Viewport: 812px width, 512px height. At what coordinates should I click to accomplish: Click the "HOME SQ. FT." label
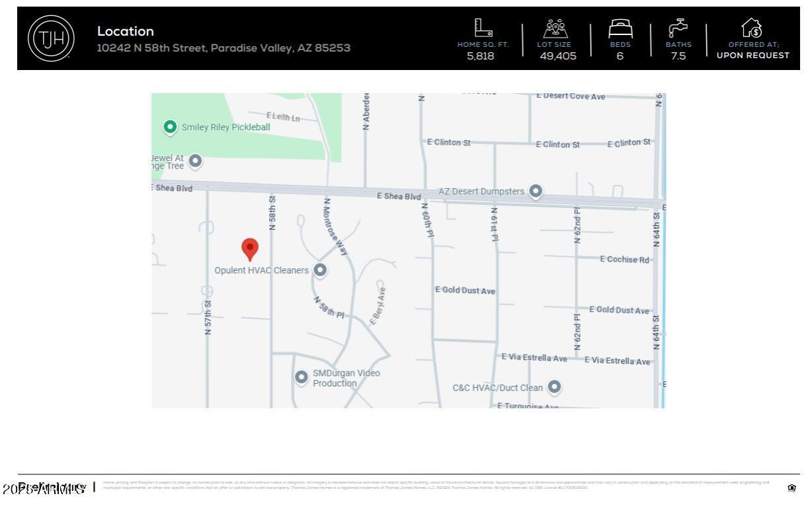tap(484, 45)
